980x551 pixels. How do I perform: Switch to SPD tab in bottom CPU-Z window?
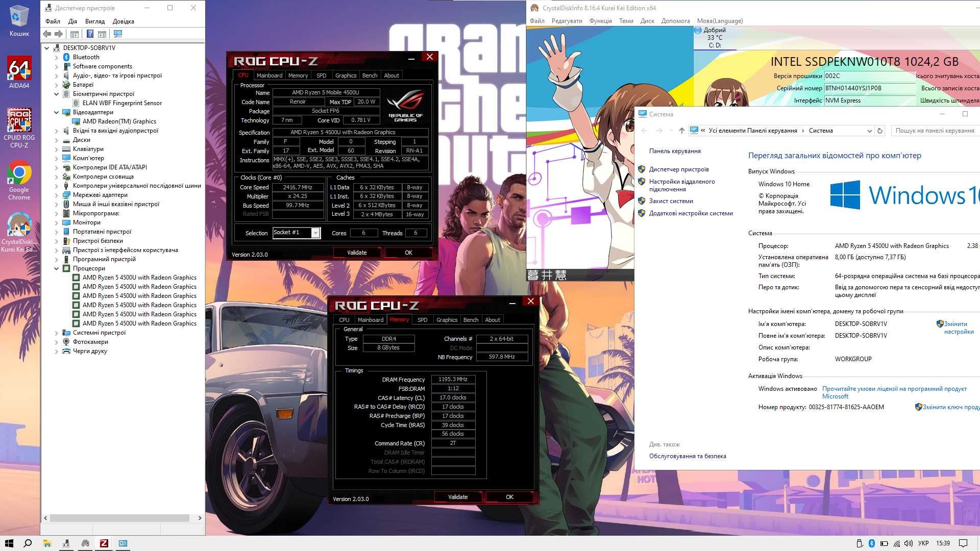point(423,320)
